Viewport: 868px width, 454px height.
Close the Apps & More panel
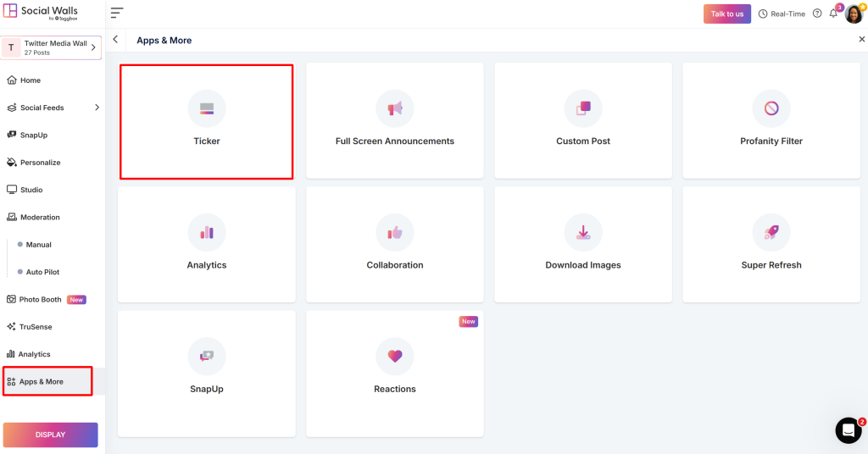pyautogui.click(x=862, y=40)
